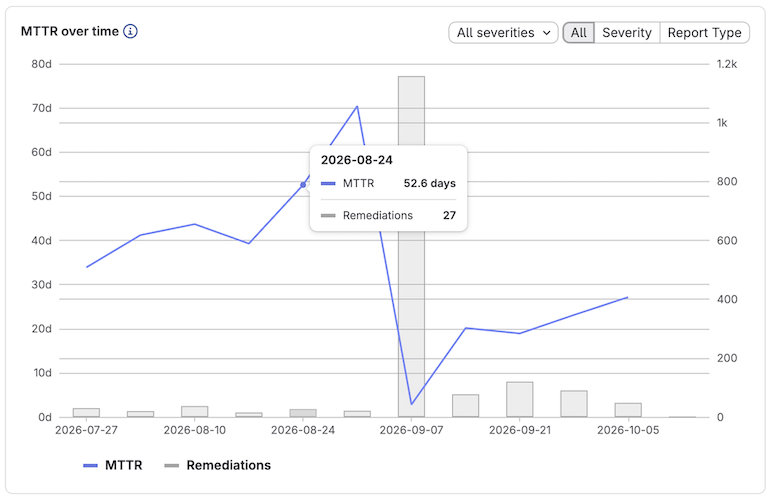Click the highlighted MTTR point for 2026-08-24

(303, 185)
